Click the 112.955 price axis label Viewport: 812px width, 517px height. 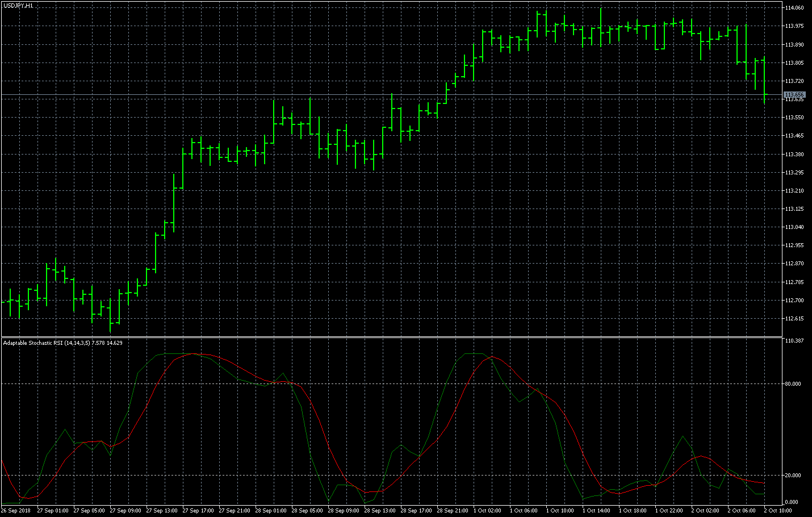(x=794, y=245)
